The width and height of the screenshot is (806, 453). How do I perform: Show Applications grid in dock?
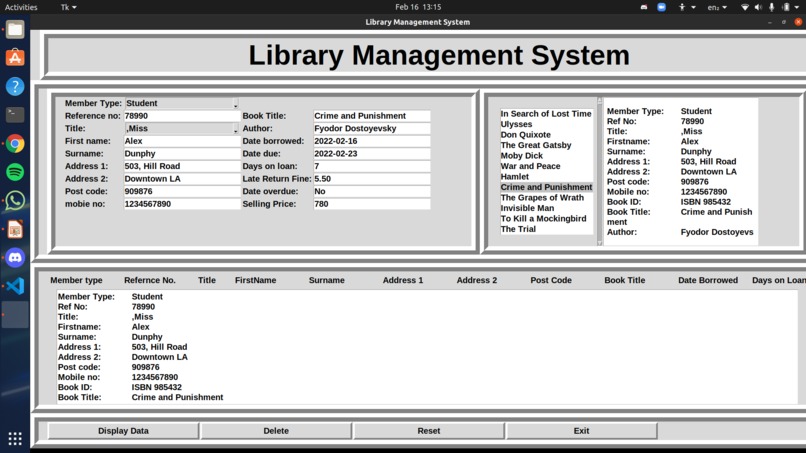point(15,439)
